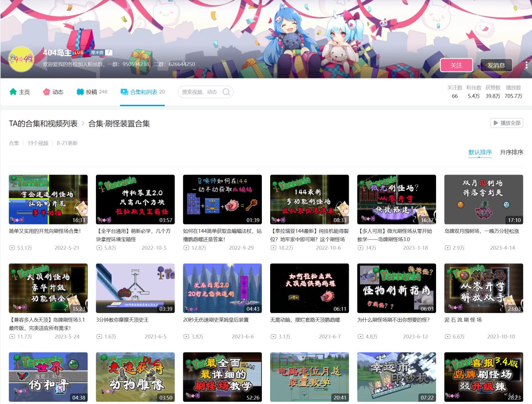Click the 获赞数 39.8万 stat
The width and height of the screenshot is (532, 404).
493,92
